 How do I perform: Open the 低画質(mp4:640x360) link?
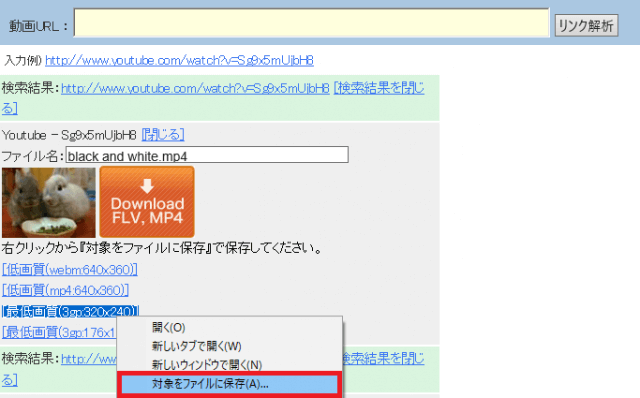pyautogui.click(x=65, y=290)
